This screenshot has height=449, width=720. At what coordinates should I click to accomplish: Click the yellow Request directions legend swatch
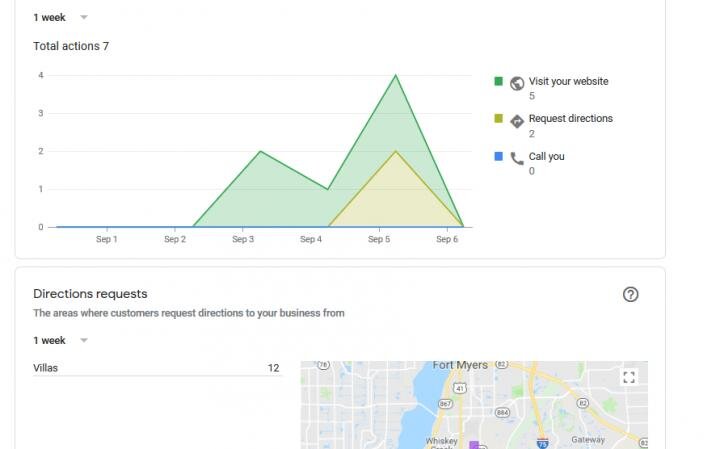pyautogui.click(x=498, y=118)
